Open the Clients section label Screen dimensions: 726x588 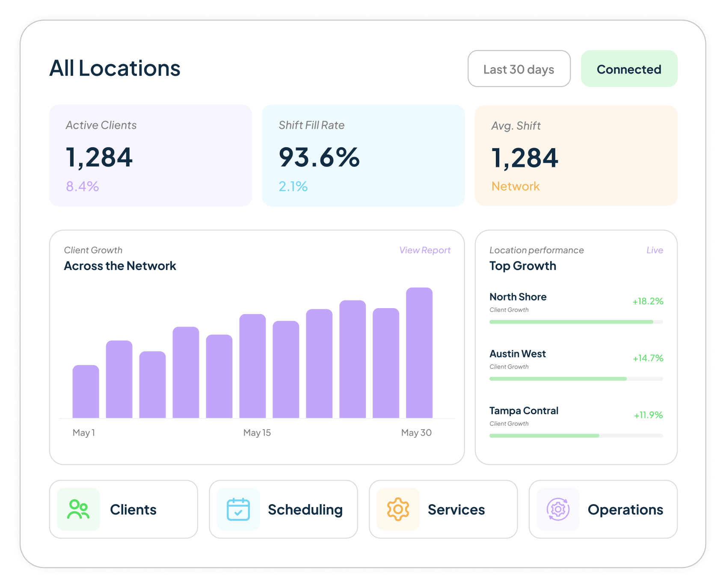[133, 510]
